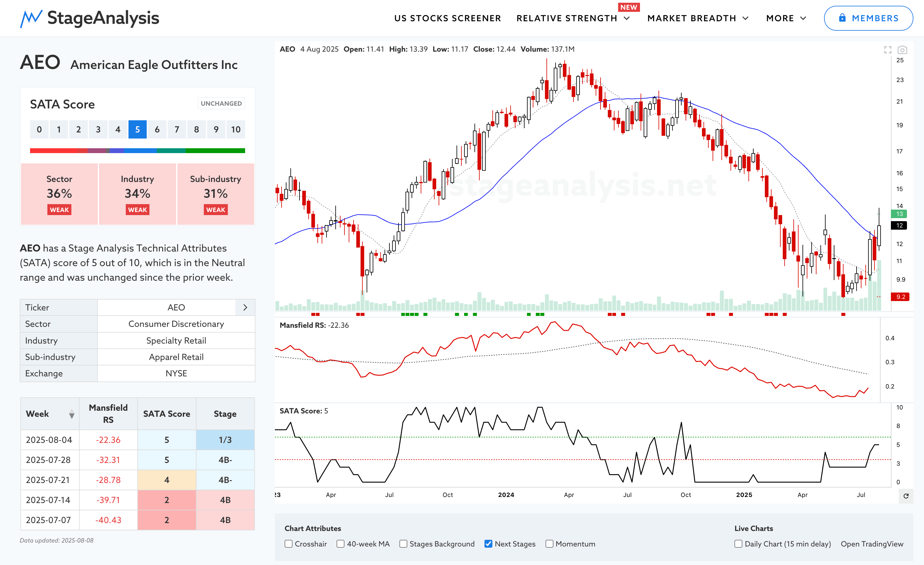Expand the Market Breadth menu
This screenshot has width=924, height=565.
click(x=698, y=18)
